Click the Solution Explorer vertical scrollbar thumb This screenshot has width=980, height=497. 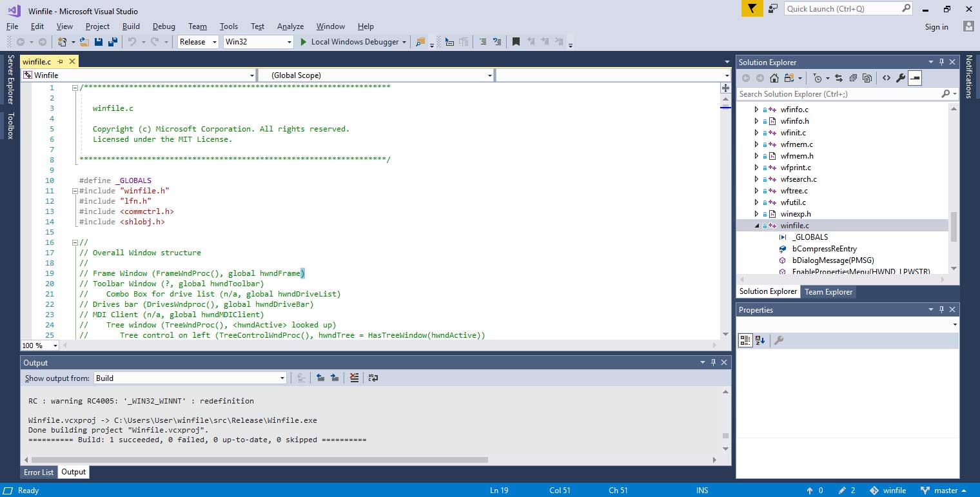[x=954, y=226]
